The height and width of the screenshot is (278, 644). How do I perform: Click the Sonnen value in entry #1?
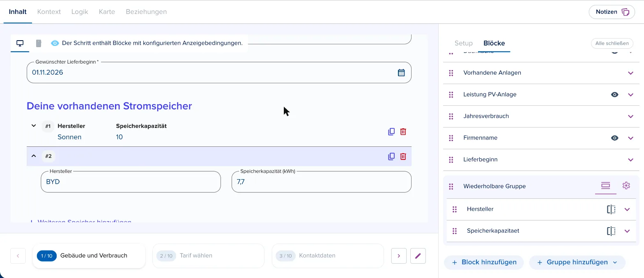69,137
